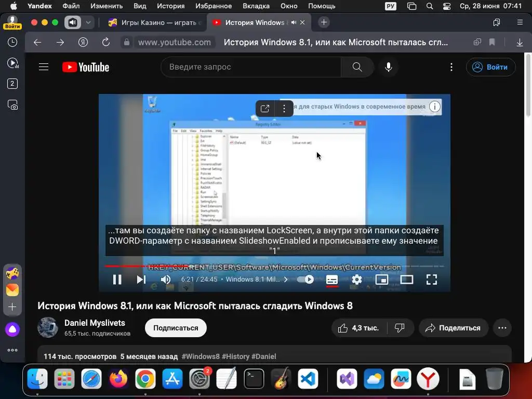Seek on the video progress bar

(x=274, y=266)
